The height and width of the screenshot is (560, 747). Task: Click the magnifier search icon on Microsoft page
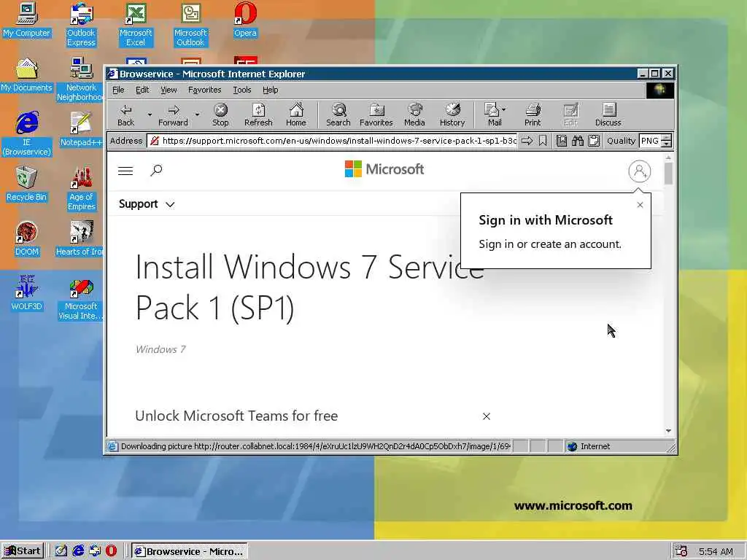(156, 170)
